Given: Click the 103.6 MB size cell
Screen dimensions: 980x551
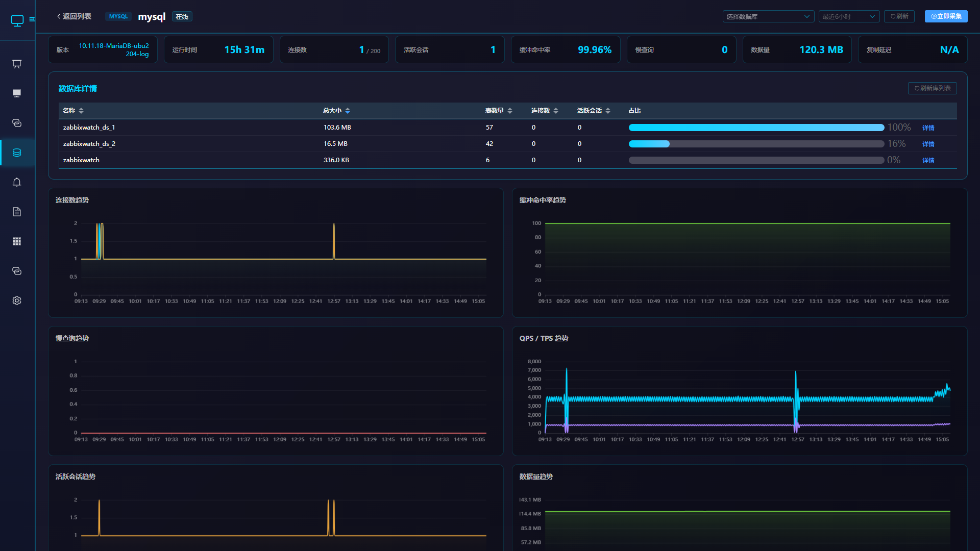Looking at the screenshot, I should tap(337, 128).
